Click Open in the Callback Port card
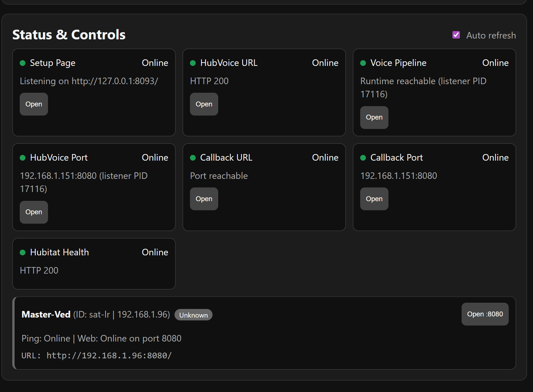Viewport: 533px width, 392px height. 374,199
